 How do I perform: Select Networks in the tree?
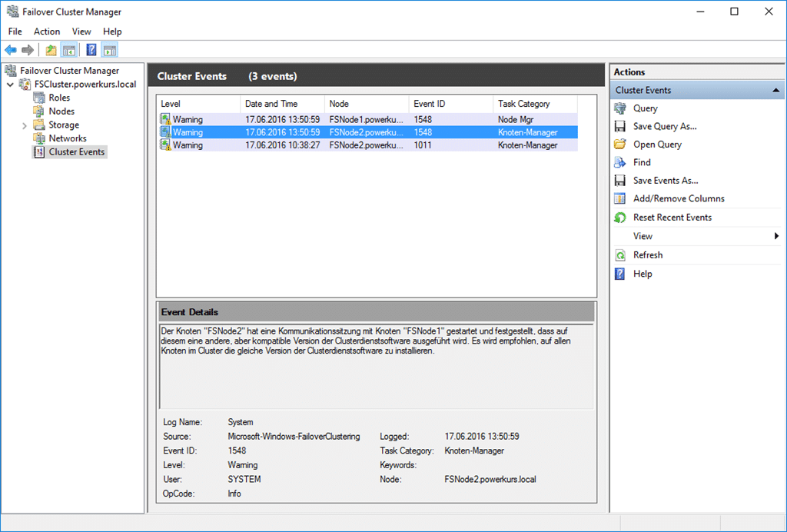click(x=68, y=138)
